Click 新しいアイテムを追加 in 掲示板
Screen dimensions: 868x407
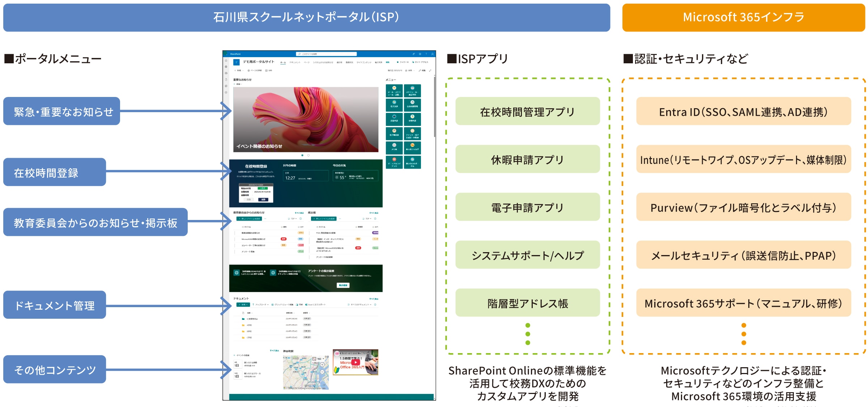point(324,219)
